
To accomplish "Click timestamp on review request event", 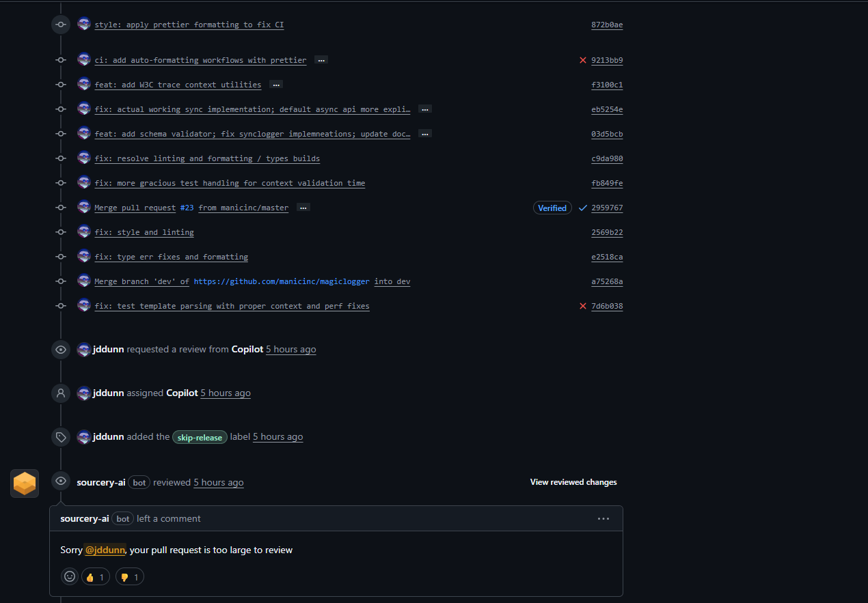I will [x=291, y=349].
